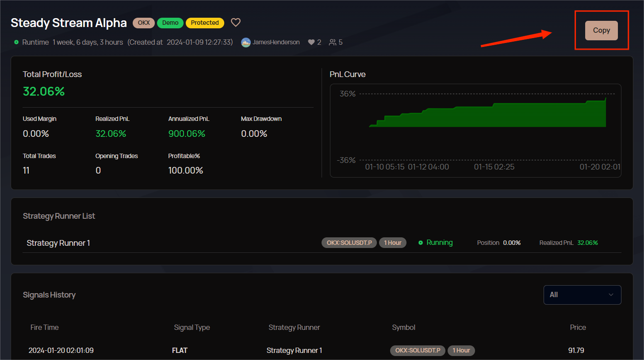Click the OKX:SOLUSDT.P tag in runner list
Image resolution: width=644 pixels, height=360 pixels.
[349, 243]
